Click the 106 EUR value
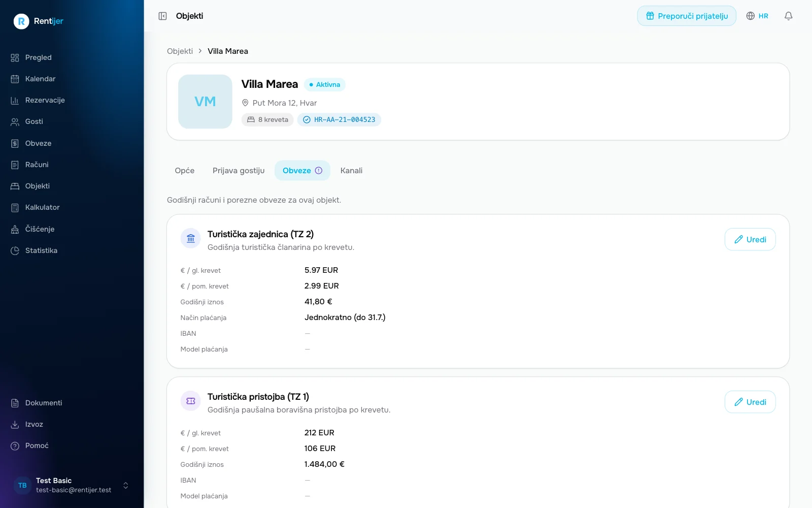Screen dimensions: 812x508 320,449
